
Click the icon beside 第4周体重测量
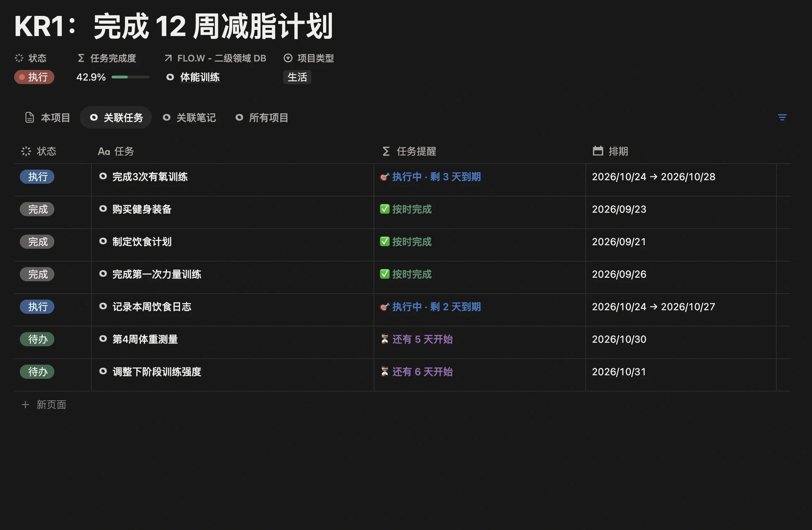(x=103, y=338)
